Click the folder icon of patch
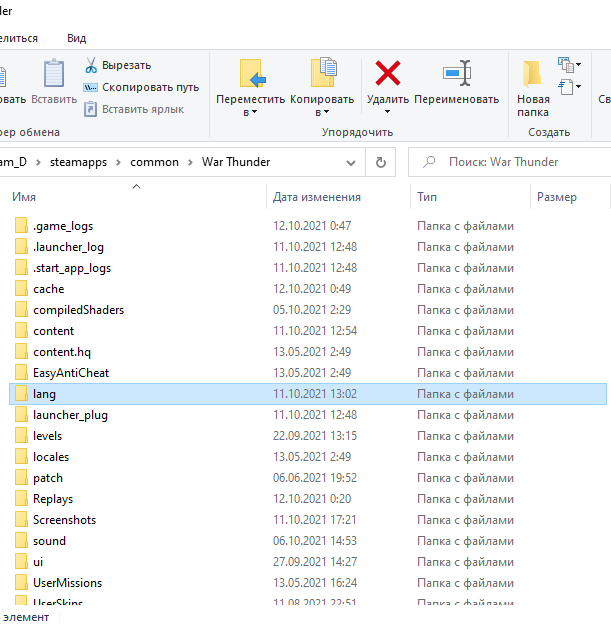The image size is (611, 626). tap(22, 477)
